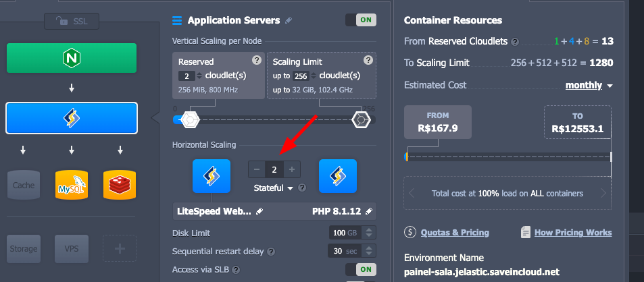Screen dimensions: 644x282
Task: Click the Reserved cloudlets slider handle
Action: point(191,120)
